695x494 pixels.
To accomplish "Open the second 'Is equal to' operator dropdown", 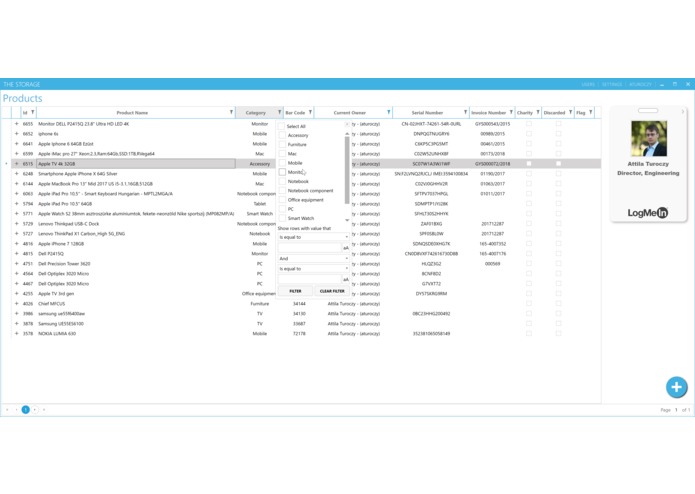I will point(313,268).
